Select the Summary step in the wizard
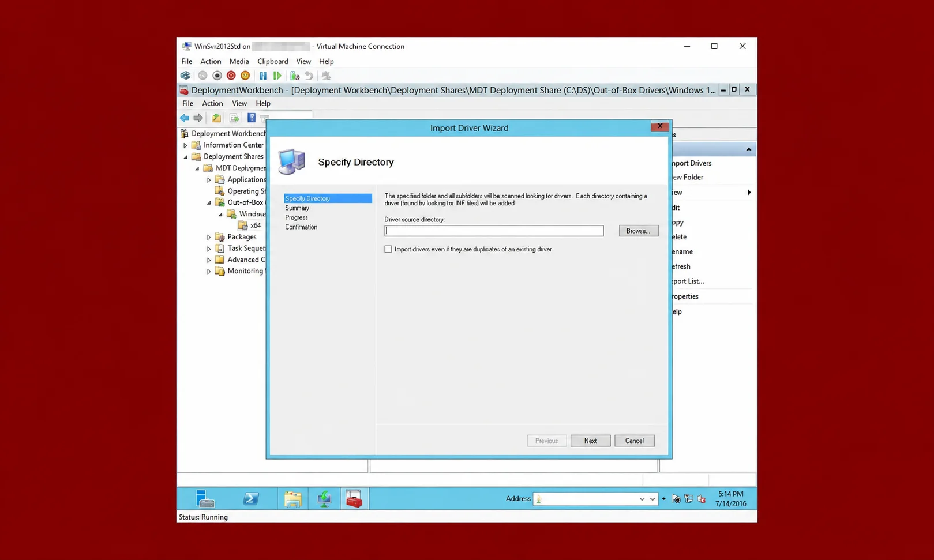 coord(297,208)
